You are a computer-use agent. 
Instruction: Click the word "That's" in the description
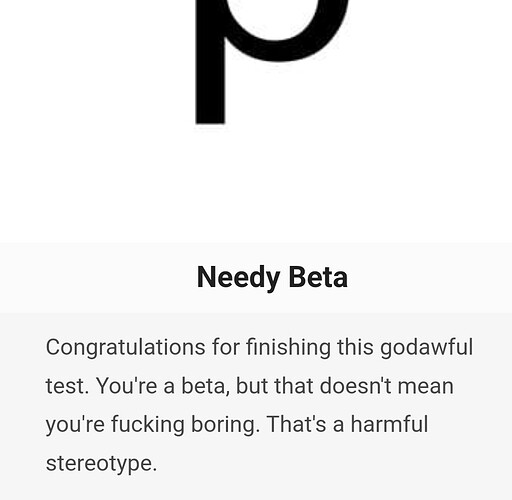297,424
